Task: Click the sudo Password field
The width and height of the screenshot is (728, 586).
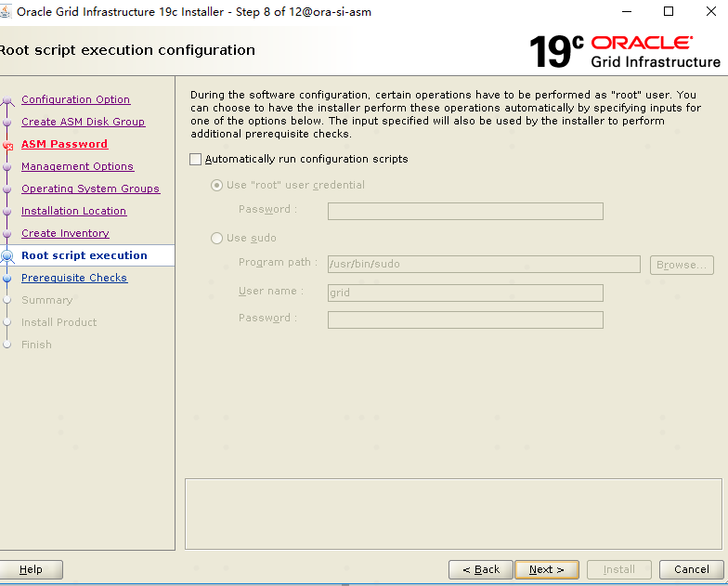Action: tap(465, 319)
